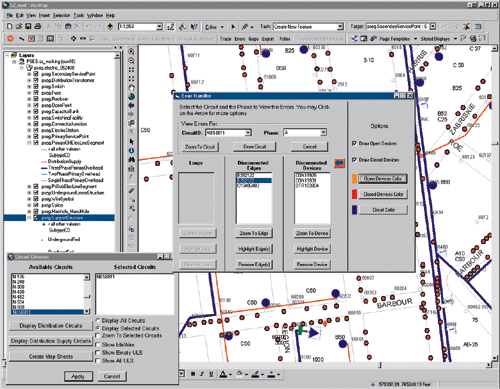Open the CircuitID dropdown
The width and height of the screenshot is (500, 389).
click(248, 133)
